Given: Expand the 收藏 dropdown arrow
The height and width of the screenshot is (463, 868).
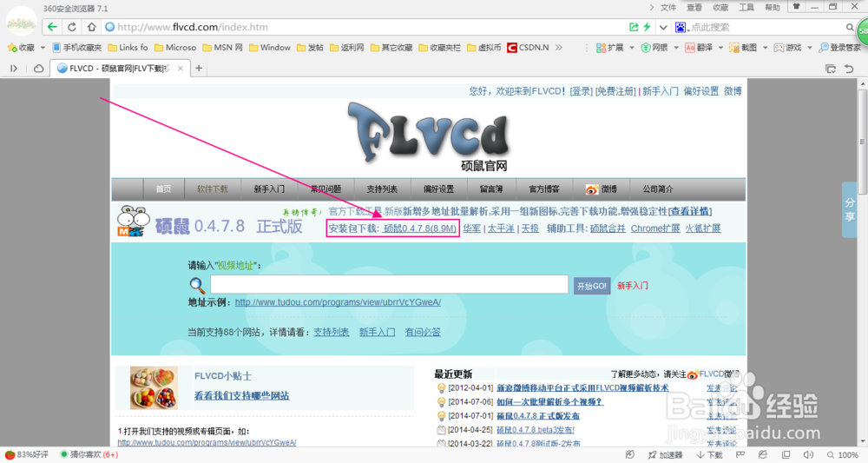Looking at the screenshot, I should [x=43, y=48].
